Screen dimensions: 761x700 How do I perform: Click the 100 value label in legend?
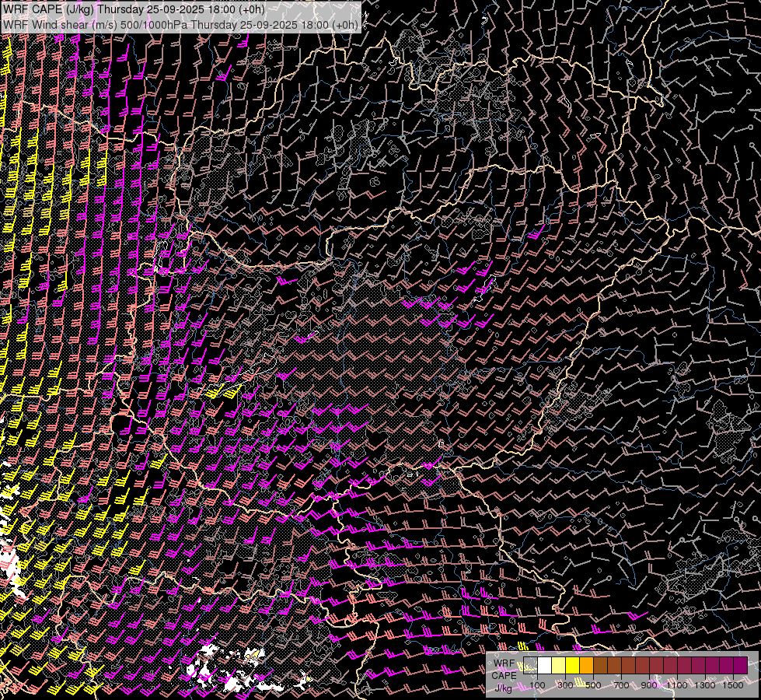coord(537,685)
